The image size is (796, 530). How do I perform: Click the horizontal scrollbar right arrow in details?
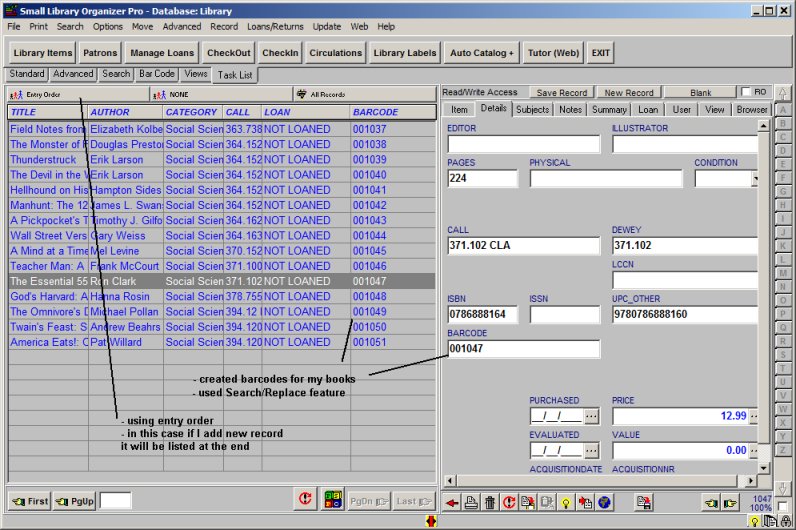click(x=750, y=480)
